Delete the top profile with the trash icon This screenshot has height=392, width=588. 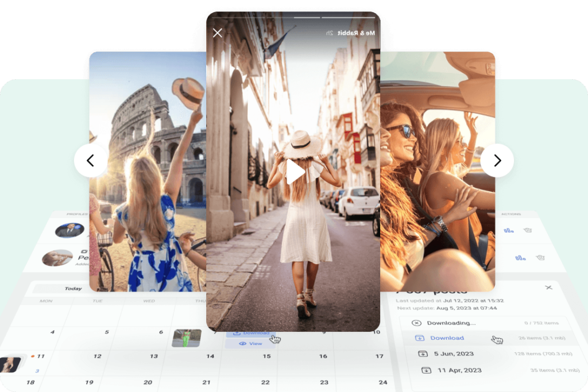pyautogui.click(x=528, y=230)
